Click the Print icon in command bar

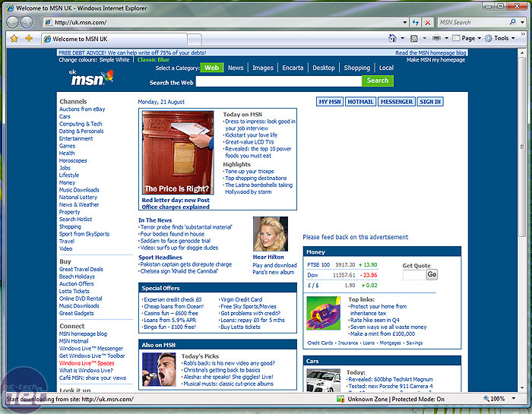[x=436, y=38]
